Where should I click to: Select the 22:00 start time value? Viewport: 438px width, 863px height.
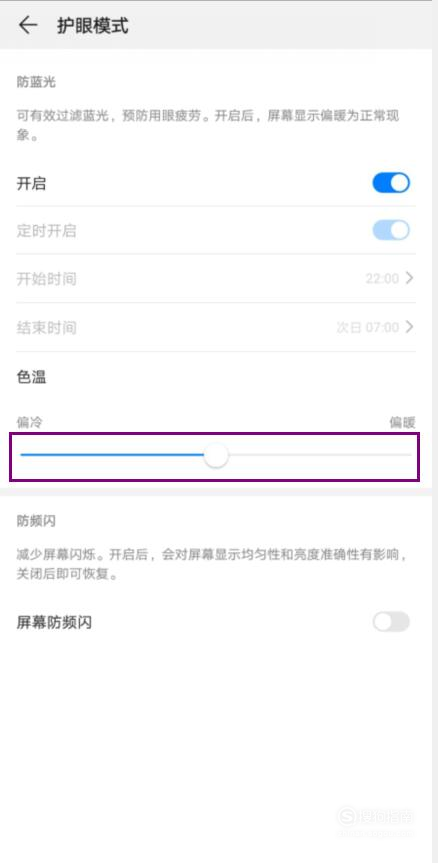pyautogui.click(x=382, y=278)
